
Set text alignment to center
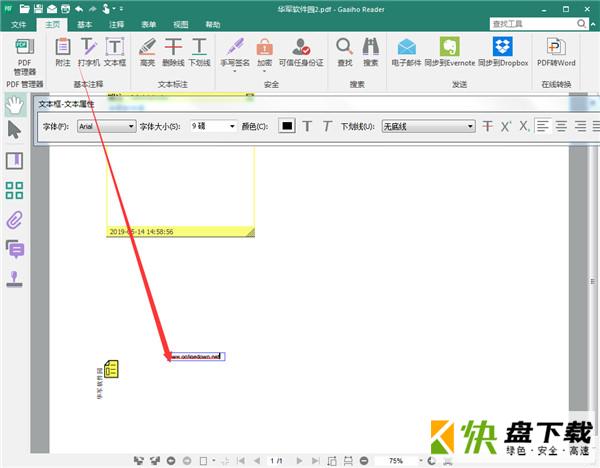click(561, 126)
